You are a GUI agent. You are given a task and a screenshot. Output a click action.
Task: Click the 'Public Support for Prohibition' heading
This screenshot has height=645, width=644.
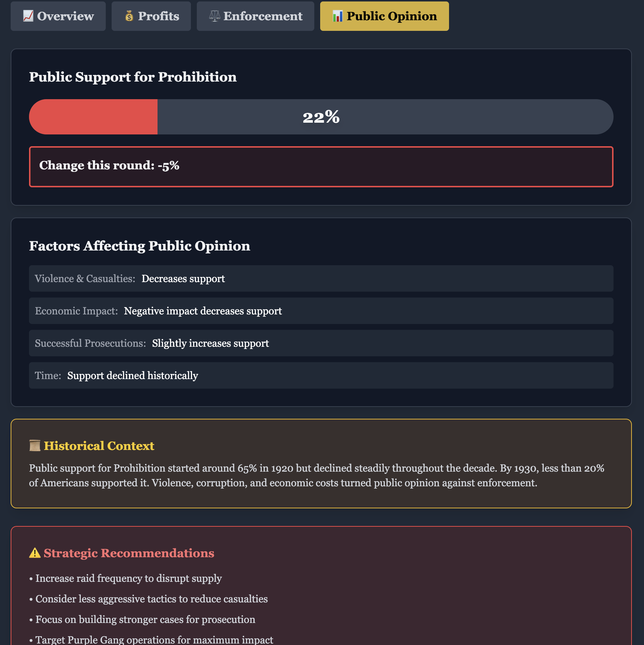click(x=133, y=77)
